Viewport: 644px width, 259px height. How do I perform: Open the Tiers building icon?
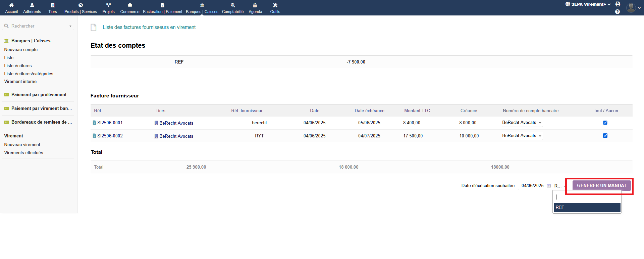(53, 5)
